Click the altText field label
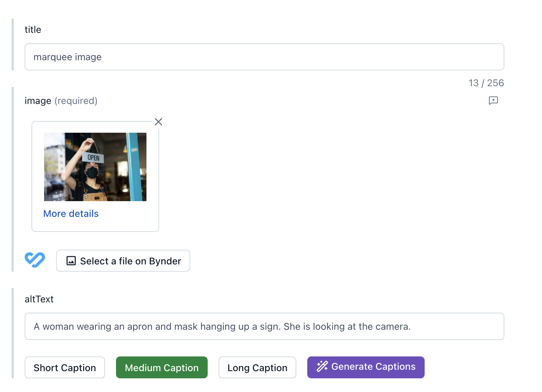Viewport: 542px width, 392px height. point(39,299)
